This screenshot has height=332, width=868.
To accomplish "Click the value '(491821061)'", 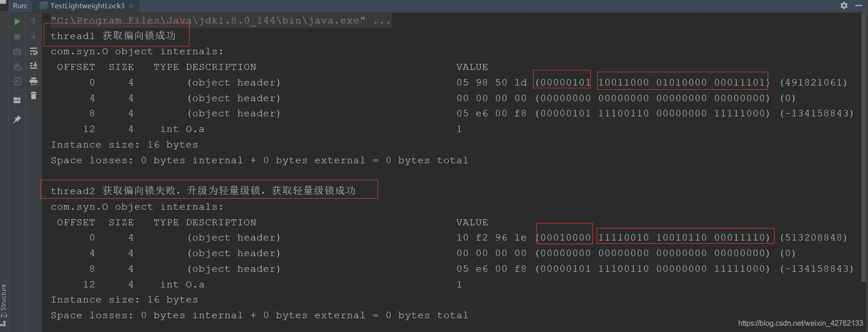I will pyautogui.click(x=813, y=83).
